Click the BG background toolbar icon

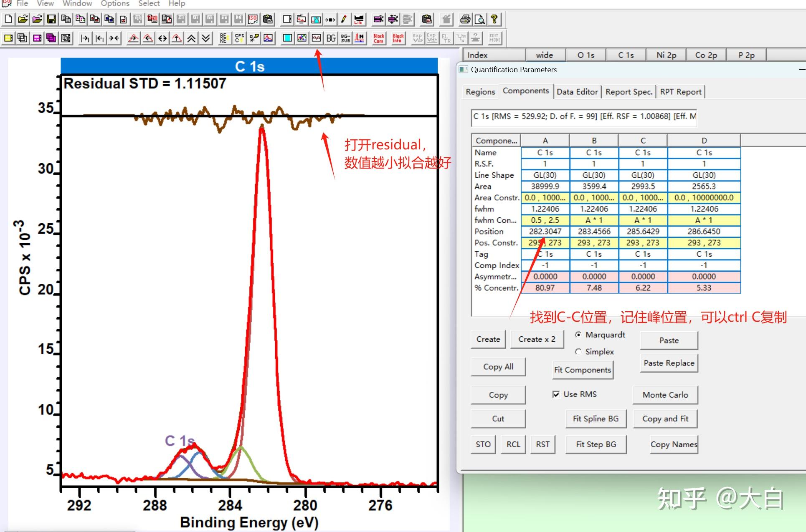click(x=331, y=38)
